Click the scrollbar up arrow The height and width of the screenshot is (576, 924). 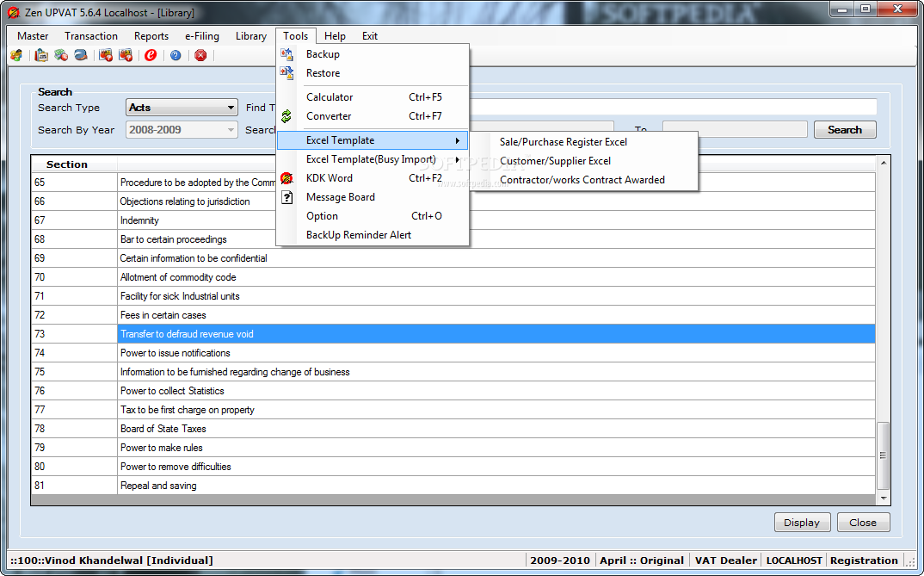click(883, 163)
